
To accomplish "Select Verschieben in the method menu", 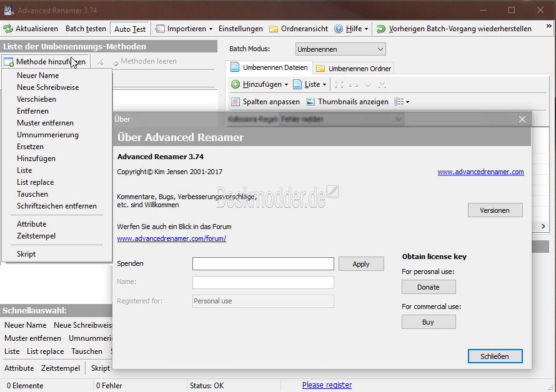I will pyautogui.click(x=36, y=99).
